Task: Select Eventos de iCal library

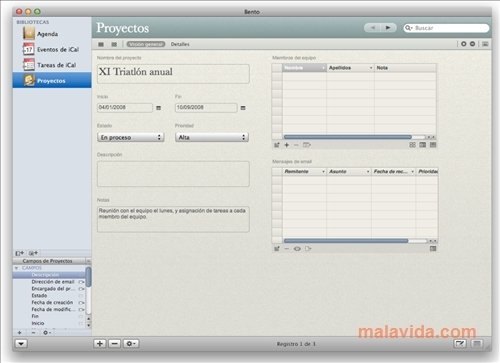Action: 58,50
